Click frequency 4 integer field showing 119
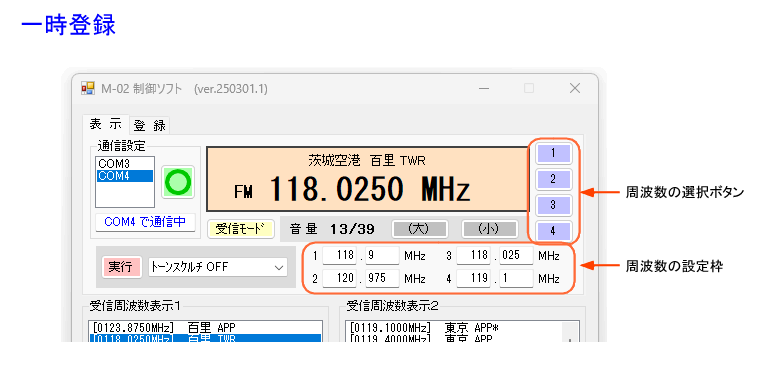 coord(473,278)
